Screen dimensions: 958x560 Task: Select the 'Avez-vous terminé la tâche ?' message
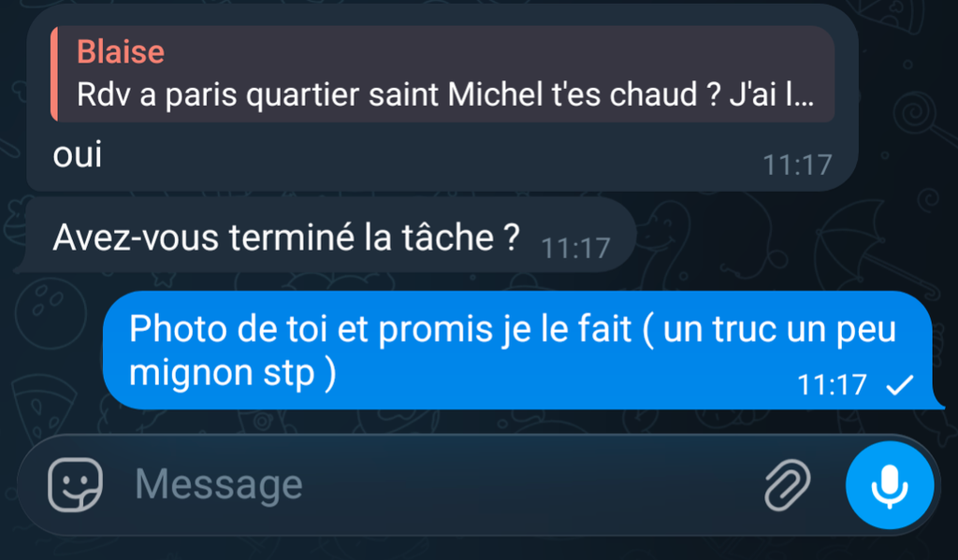286,237
